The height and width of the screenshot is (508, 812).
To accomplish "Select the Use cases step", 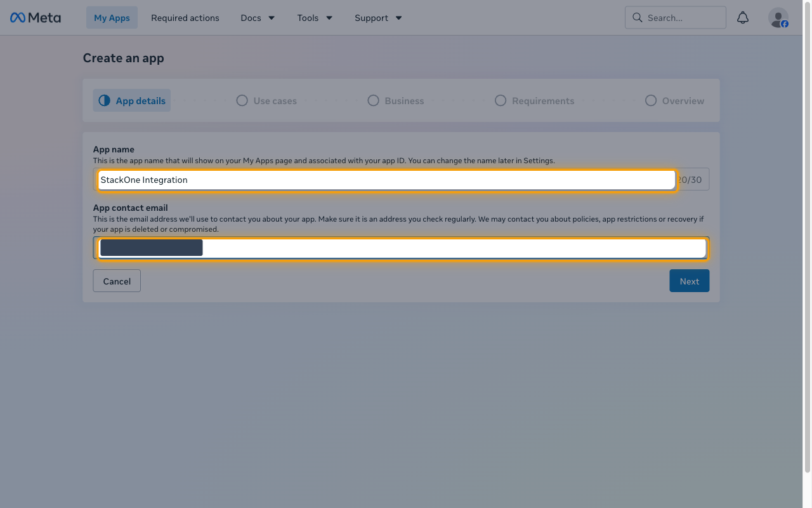I will (x=266, y=100).
